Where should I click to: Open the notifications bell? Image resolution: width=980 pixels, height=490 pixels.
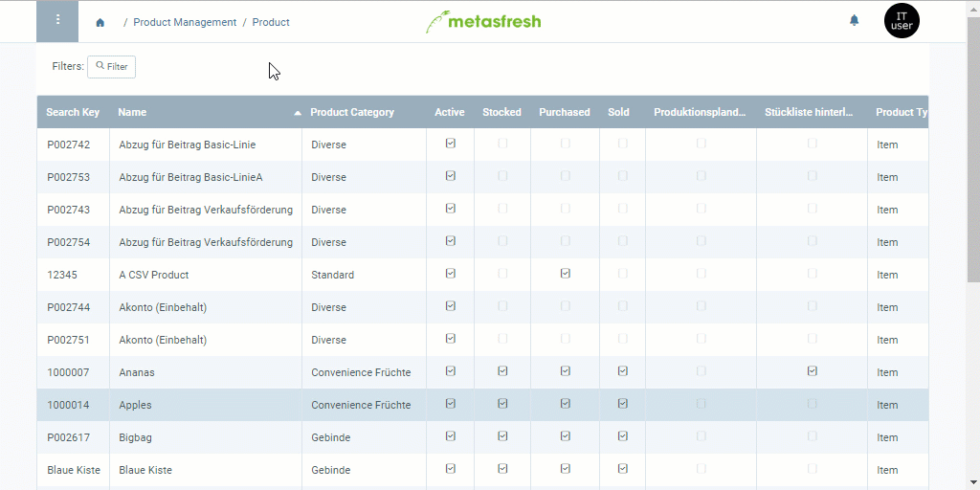855,20
